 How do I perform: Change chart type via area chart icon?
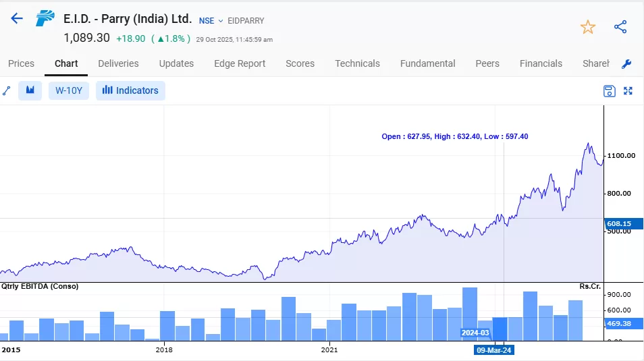[x=30, y=90]
